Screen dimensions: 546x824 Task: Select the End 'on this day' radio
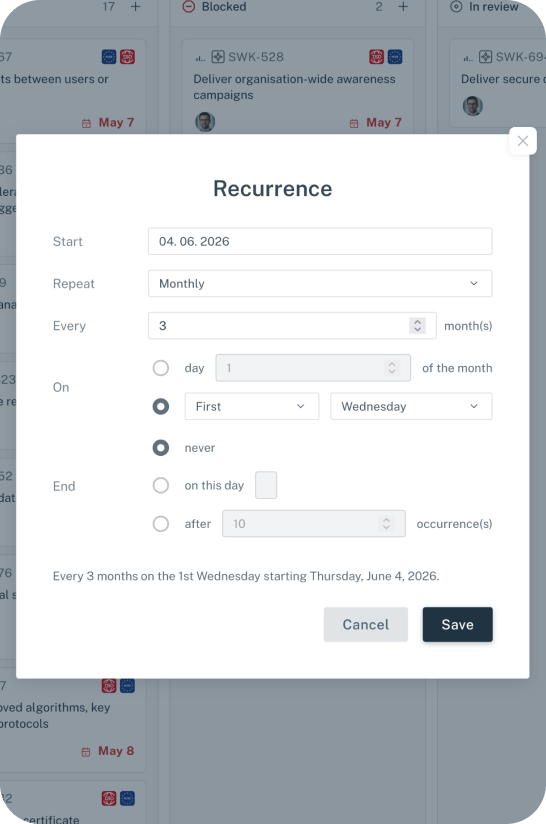click(x=161, y=485)
